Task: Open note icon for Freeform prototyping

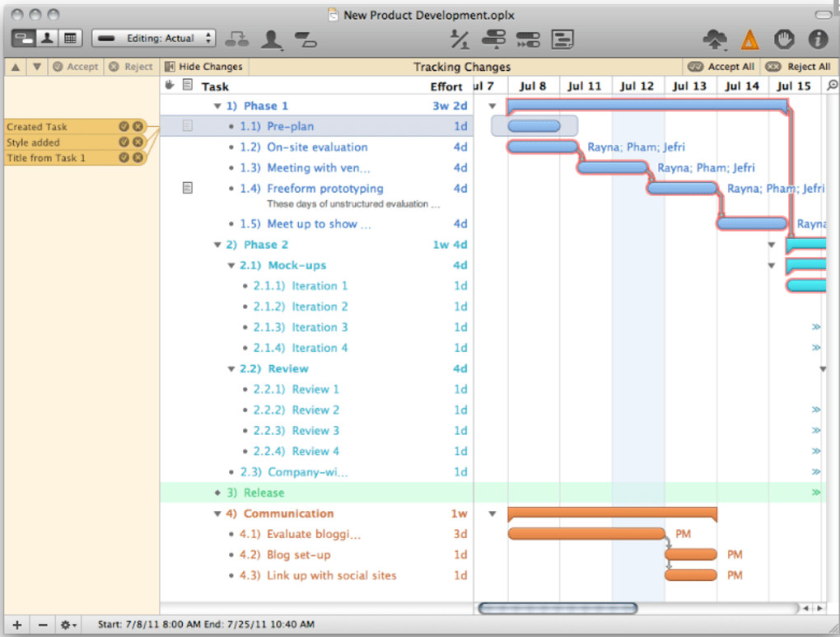Action: tap(188, 188)
